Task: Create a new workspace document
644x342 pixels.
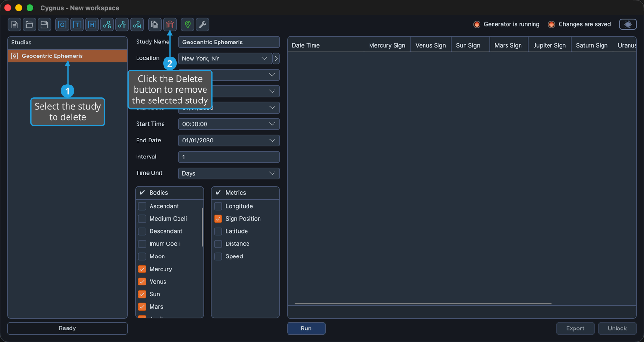Action: pos(14,25)
